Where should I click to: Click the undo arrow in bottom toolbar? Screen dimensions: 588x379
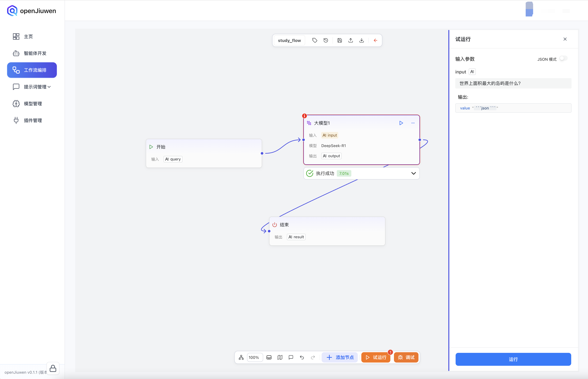click(302, 357)
